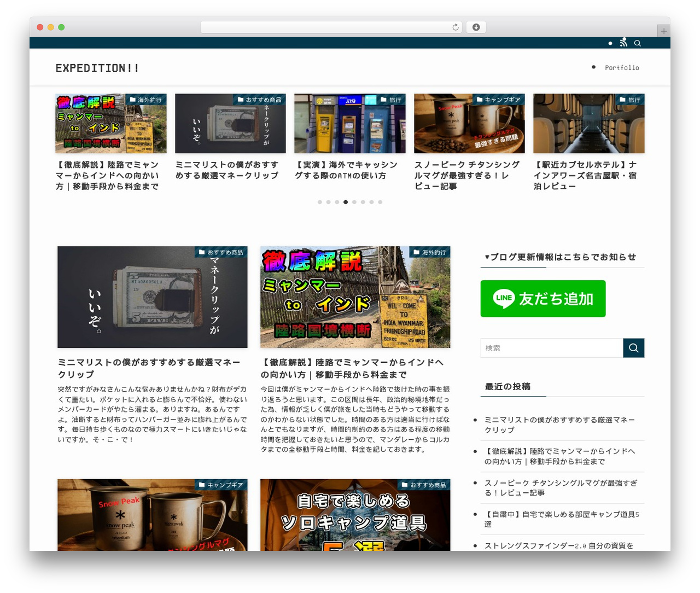Click キャンプギア tag on Snow Peak mug post
700x593 pixels.
point(221,485)
